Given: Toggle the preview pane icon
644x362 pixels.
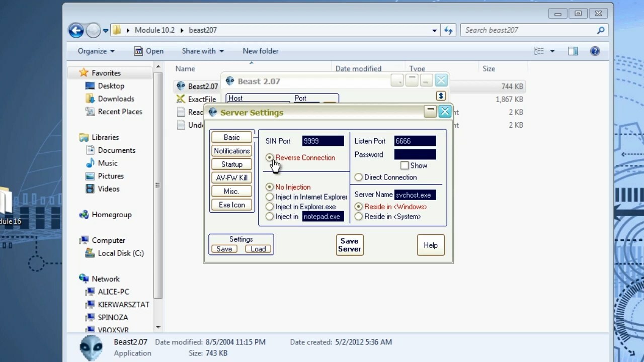Looking at the screenshot, I should [573, 51].
